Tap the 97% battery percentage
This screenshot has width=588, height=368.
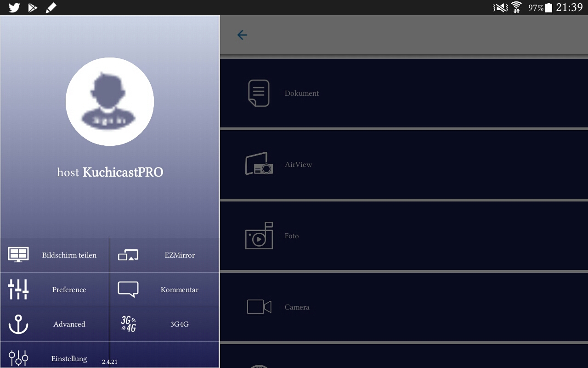pyautogui.click(x=536, y=8)
